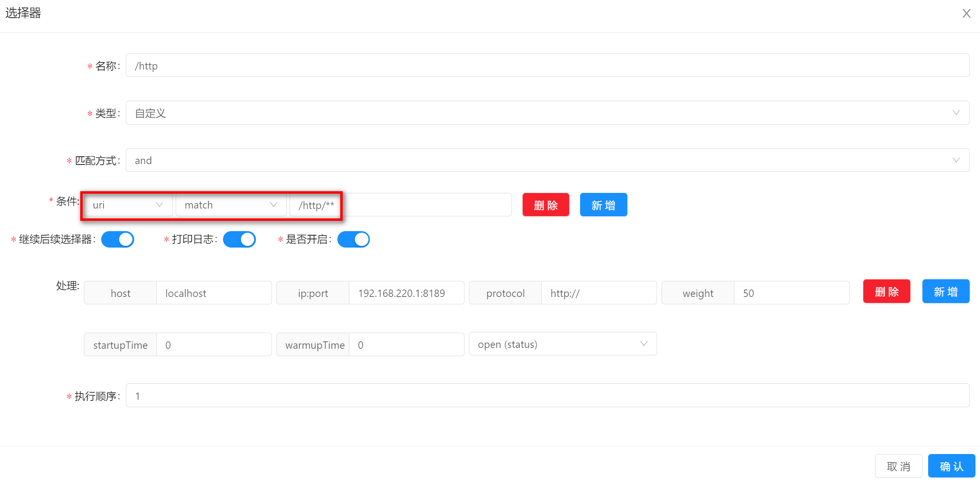Focus the /http/** condition value field
The width and height of the screenshot is (980, 482).
click(400, 205)
